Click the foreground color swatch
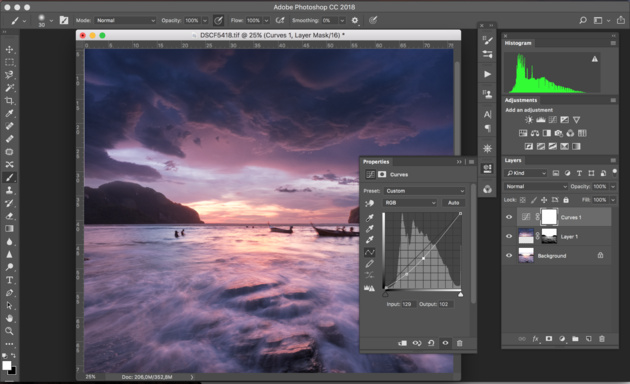Image resolution: width=630 pixels, height=384 pixels. click(7, 365)
